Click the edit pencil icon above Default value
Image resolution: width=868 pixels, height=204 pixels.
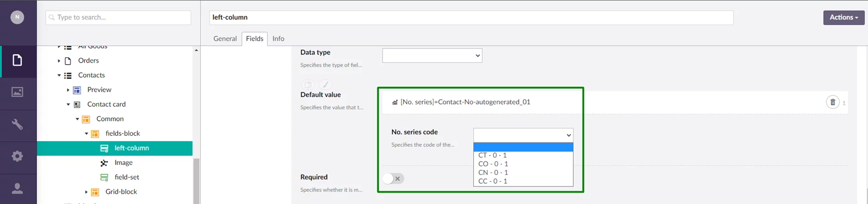click(325, 84)
